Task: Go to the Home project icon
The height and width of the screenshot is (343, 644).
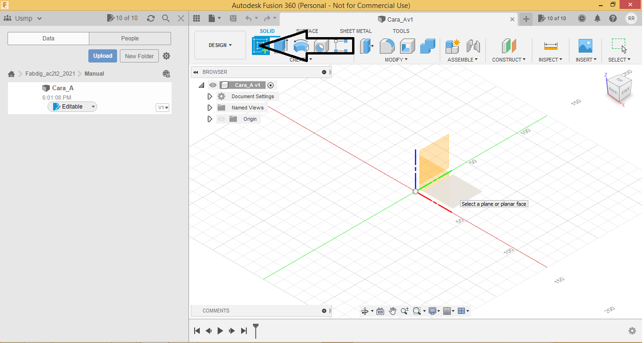Action: pos(11,74)
